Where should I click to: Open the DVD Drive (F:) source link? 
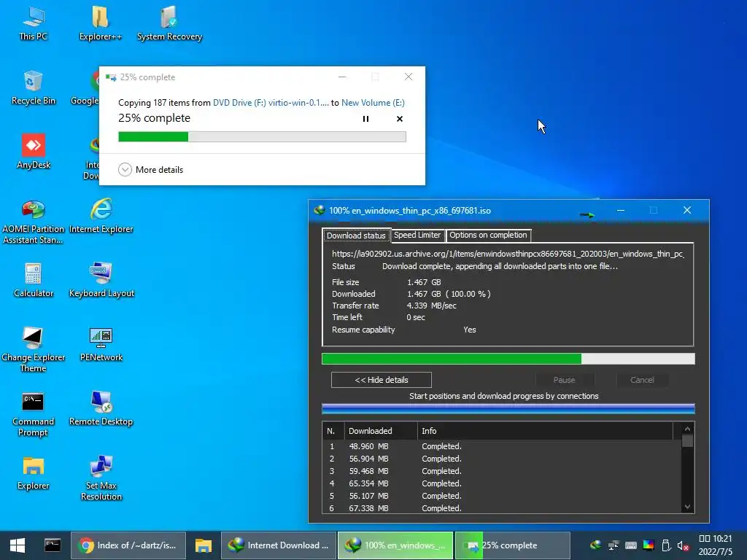[271, 102]
